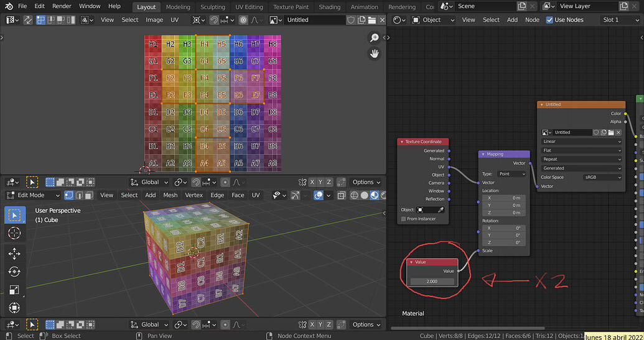The image size is (644, 340).
Task: Select the Rotate tool in the viewport toolbar
Action: tap(15, 272)
